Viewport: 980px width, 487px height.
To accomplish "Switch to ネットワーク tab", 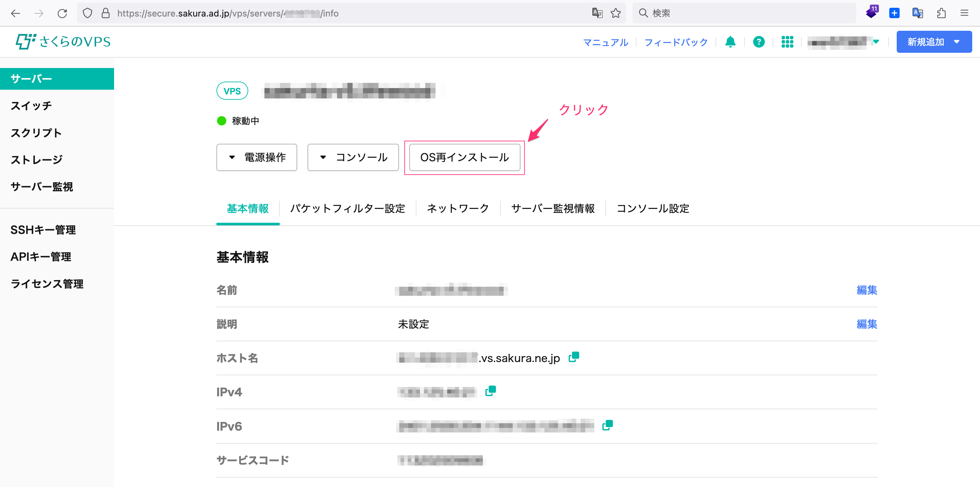I will (x=458, y=208).
